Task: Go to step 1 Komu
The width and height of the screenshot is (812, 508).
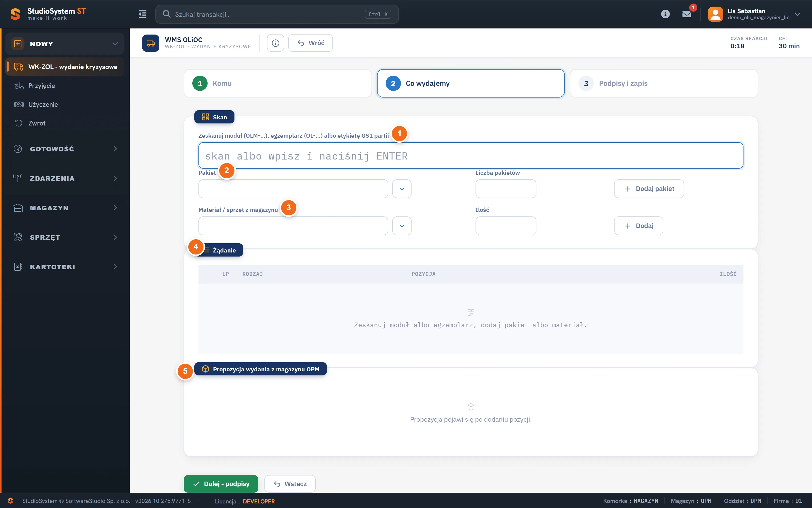Action: pos(278,83)
